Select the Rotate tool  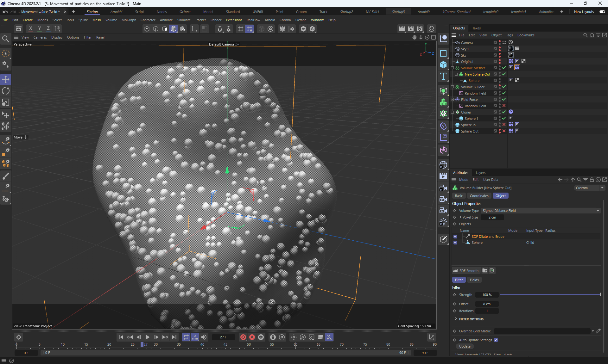pos(6,91)
